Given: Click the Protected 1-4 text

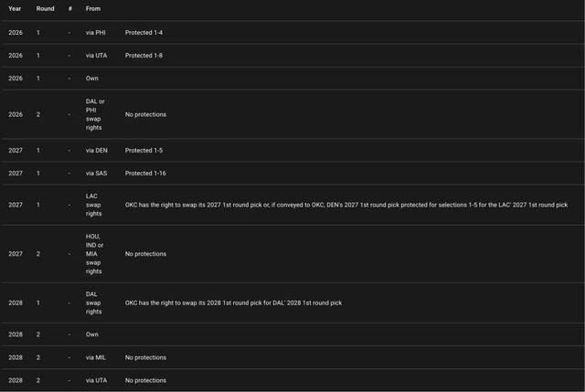Looking at the screenshot, I should [144, 33].
